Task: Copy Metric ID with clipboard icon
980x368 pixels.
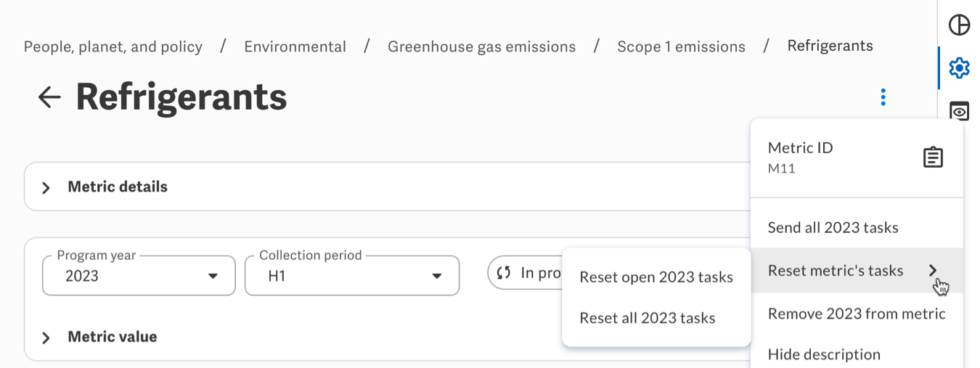Action: pyautogui.click(x=933, y=158)
